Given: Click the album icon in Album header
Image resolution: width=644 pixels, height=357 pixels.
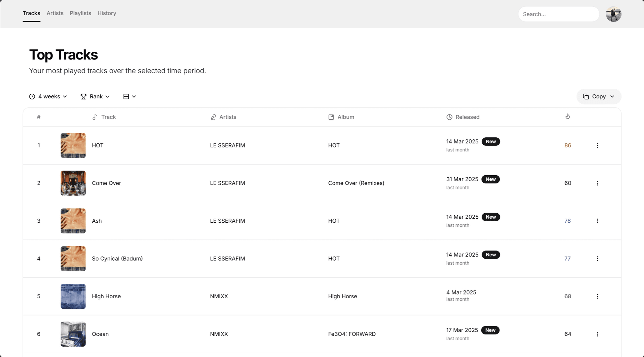Looking at the screenshot, I should 331,117.
